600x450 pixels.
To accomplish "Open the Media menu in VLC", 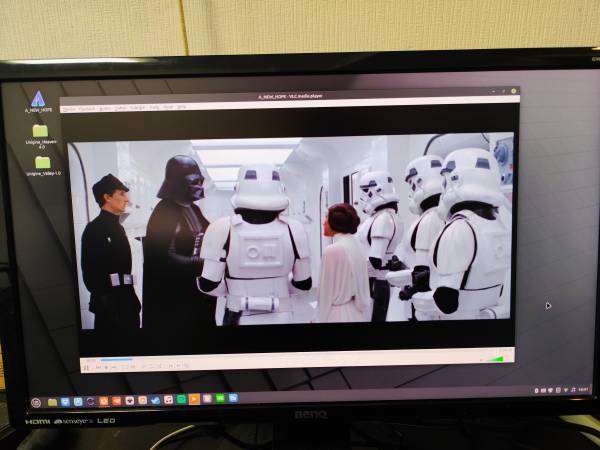I will tap(69, 109).
